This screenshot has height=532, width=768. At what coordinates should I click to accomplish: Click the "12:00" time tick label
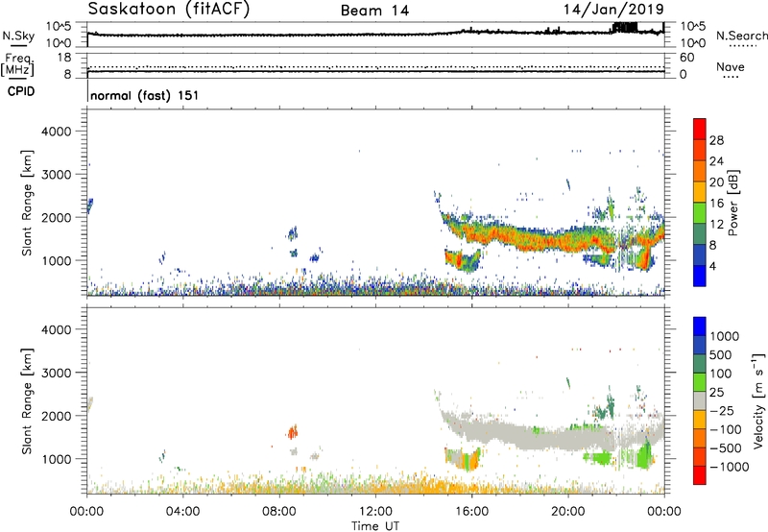375,512
